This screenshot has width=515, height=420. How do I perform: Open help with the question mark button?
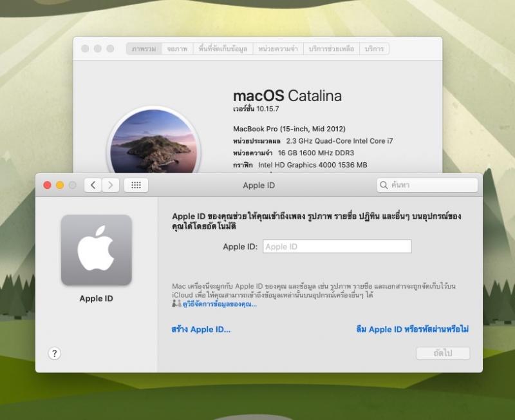[55, 354]
